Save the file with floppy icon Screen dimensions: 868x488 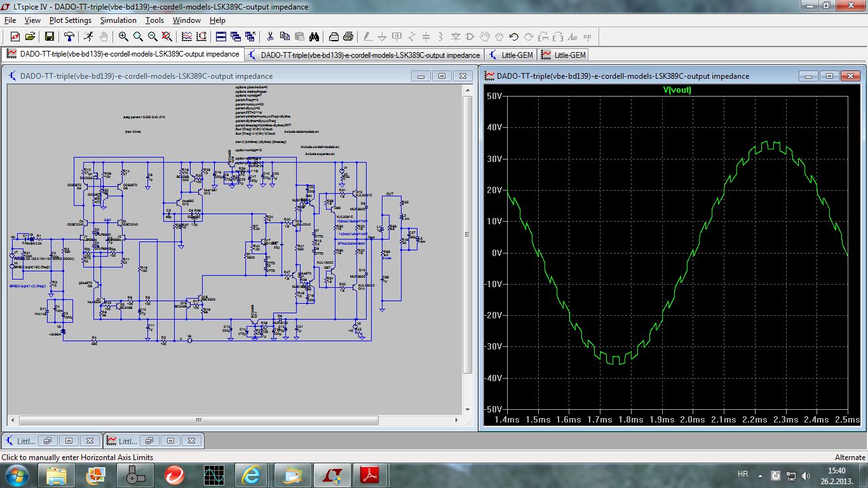pyautogui.click(x=50, y=36)
